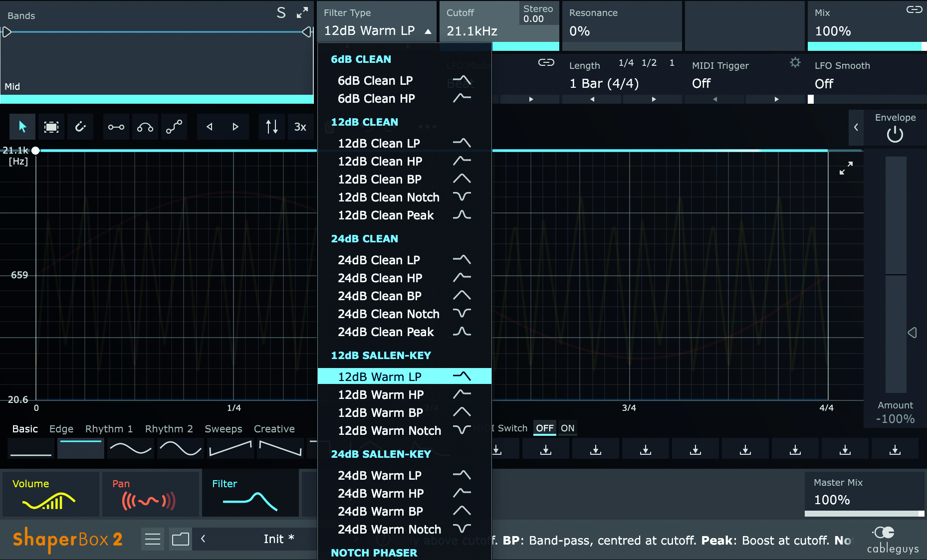Click the 3x multiply wave button
The image size is (927, 560).
tap(300, 127)
